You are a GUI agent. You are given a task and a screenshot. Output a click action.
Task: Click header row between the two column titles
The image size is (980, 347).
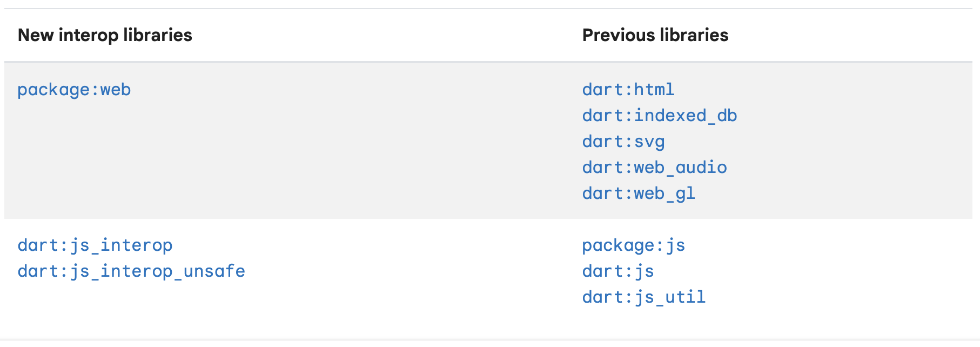(386, 35)
